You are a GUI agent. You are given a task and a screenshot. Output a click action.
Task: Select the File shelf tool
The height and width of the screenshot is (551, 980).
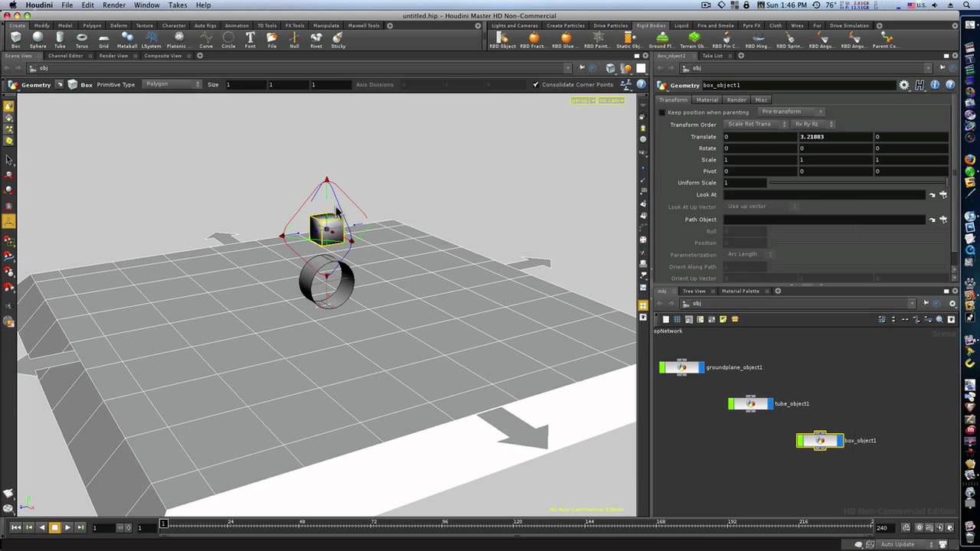pos(272,40)
